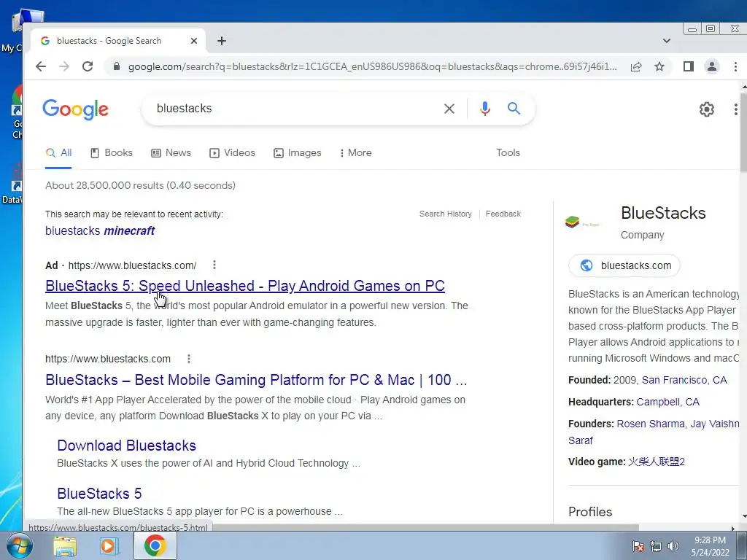This screenshot has height=560, width=747.
Task: Open Campbell, CA headquarters link
Action: [x=668, y=402]
